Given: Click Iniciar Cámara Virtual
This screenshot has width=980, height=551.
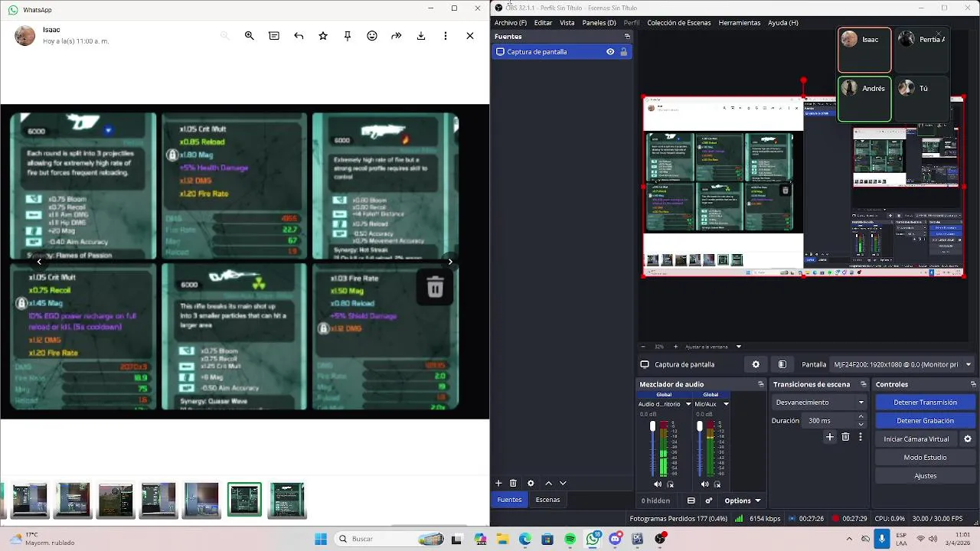Looking at the screenshot, I should tap(916, 439).
